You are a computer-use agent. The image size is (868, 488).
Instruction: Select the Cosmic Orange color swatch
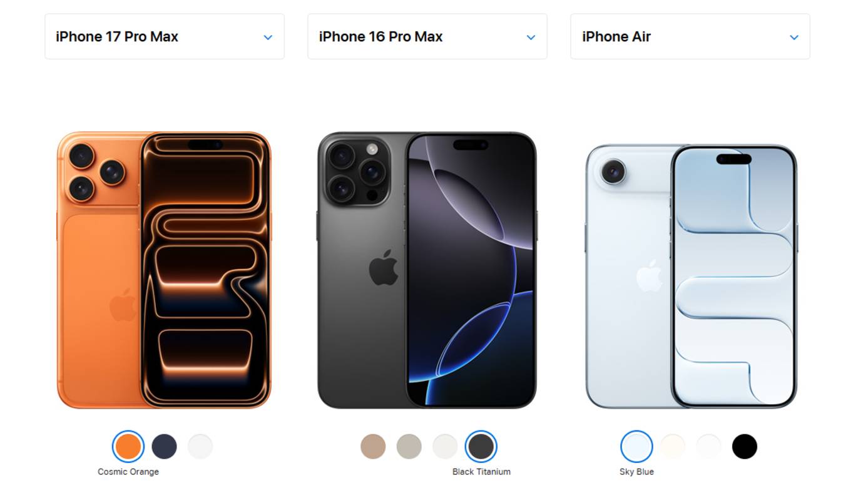coord(128,447)
